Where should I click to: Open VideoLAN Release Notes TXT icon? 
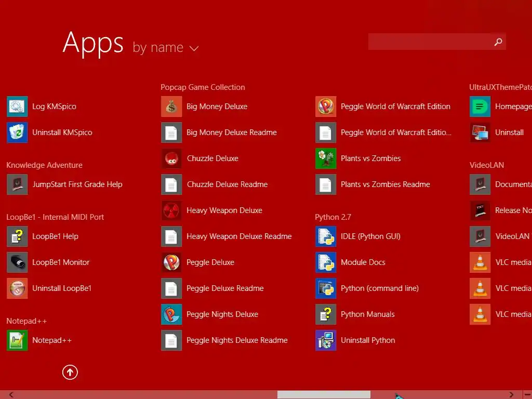tap(480, 210)
